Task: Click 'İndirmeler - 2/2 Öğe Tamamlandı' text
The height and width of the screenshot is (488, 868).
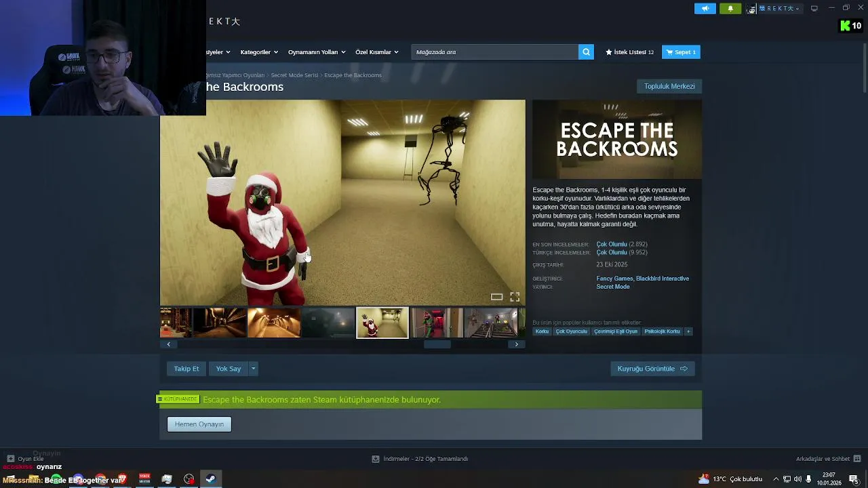Action: (x=425, y=459)
